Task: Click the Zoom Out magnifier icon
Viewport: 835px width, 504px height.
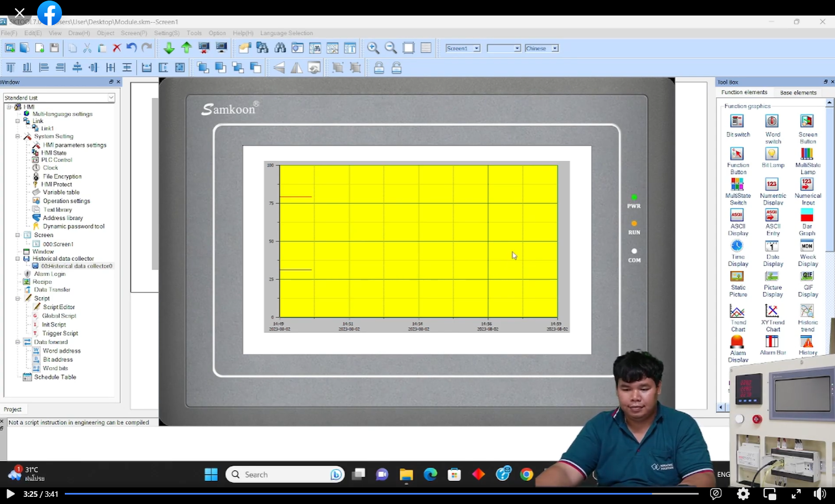Action: [391, 48]
